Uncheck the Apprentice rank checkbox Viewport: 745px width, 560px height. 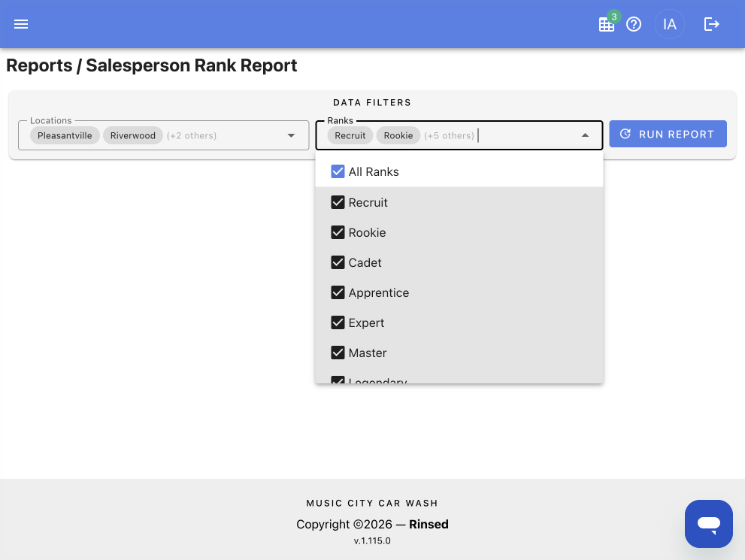pyautogui.click(x=338, y=292)
